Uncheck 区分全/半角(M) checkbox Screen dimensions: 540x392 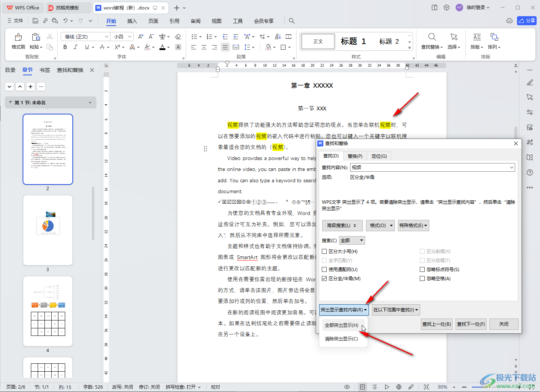point(324,278)
